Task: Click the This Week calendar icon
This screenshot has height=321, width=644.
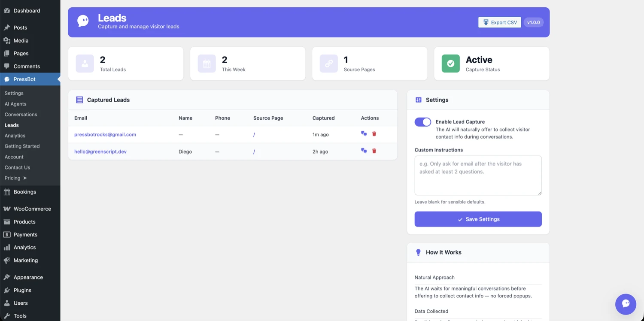Action: pyautogui.click(x=207, y=63)
